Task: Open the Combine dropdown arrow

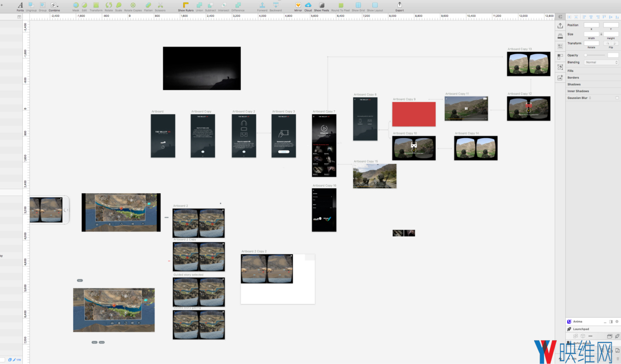Action: pyautogui.click(x=58, y=6)
